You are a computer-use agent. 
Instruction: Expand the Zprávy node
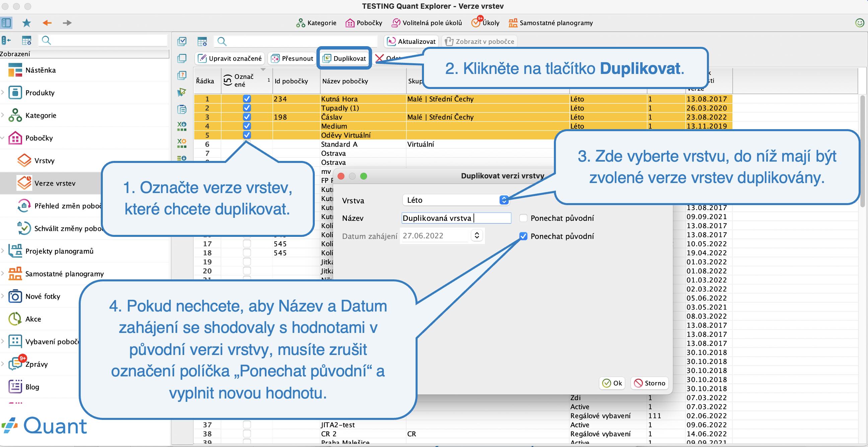[3, 364]
